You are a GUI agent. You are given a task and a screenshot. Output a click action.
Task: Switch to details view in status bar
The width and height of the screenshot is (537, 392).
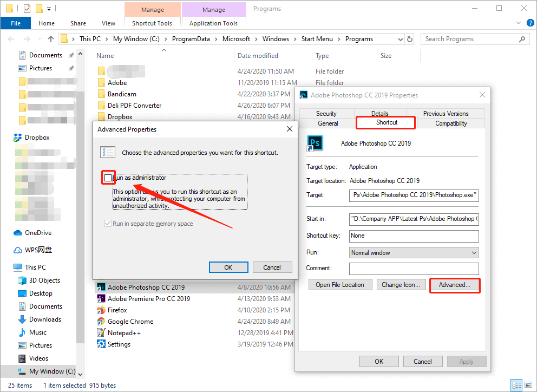pos(516,385)
